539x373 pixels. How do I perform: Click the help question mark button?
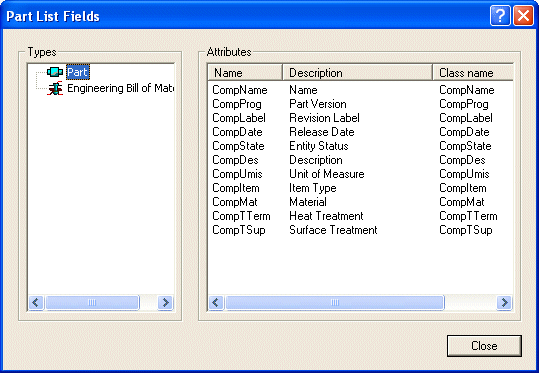[x=500, y=15]
